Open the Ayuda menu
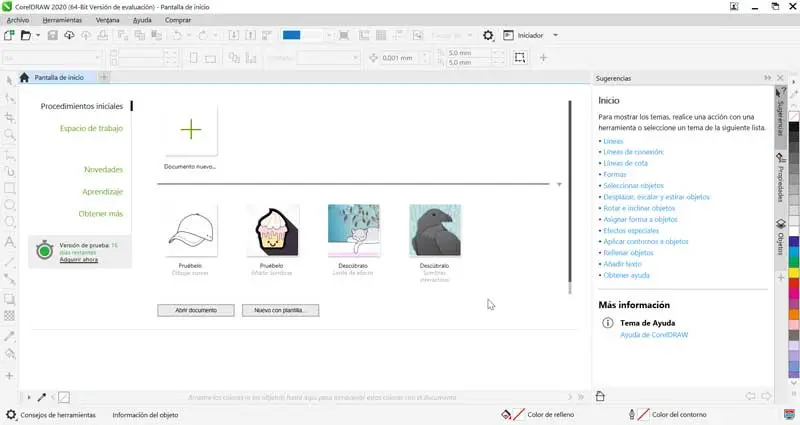The width and height of the screenshot is (800, 425). (x=142, y=20)
